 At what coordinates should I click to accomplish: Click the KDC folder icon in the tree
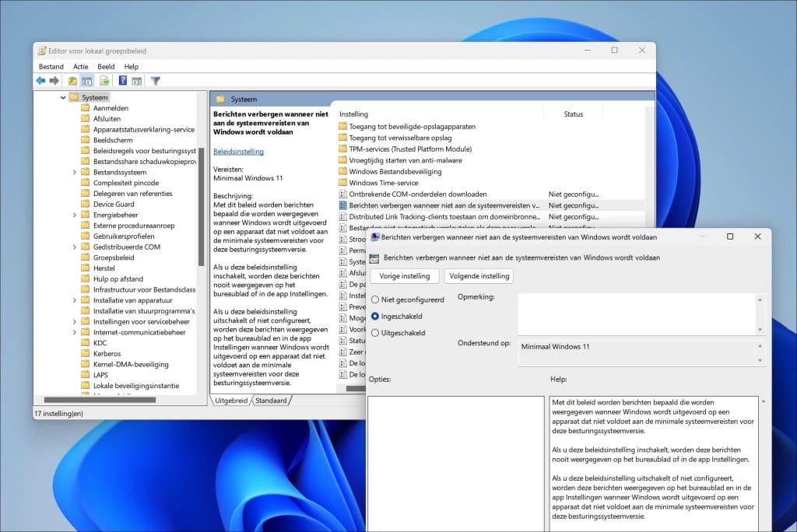86,342
